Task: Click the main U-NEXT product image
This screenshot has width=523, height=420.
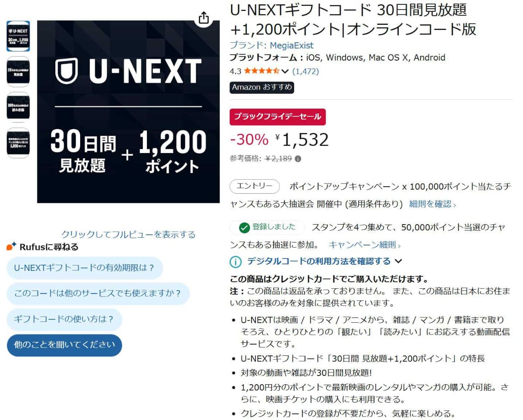Action: pyautogui.click(x=128, y=112)
